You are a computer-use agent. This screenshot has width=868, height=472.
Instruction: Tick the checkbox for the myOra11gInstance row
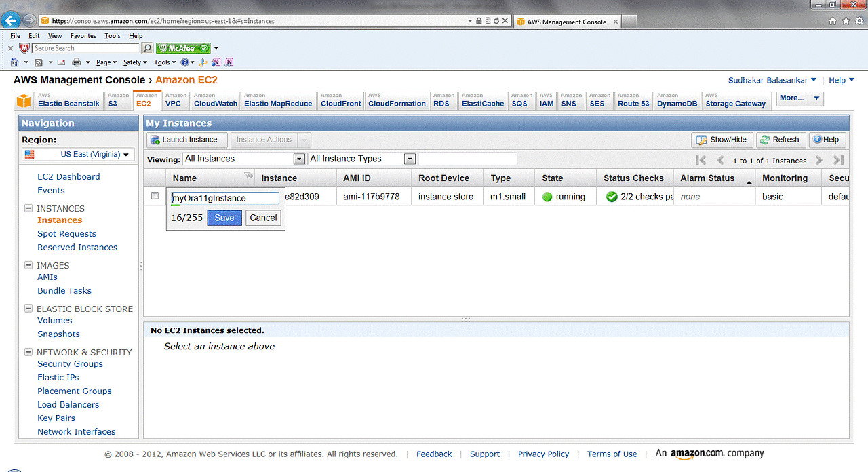coord(155,195)
